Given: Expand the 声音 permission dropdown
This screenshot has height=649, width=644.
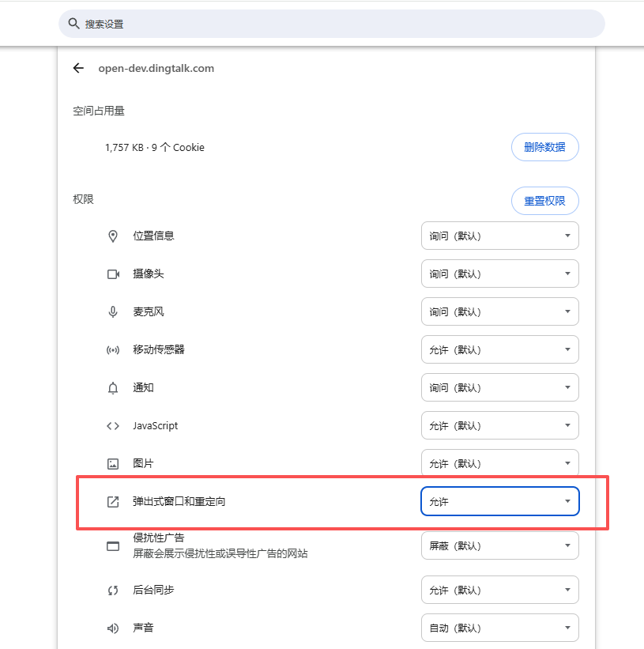Looking at the screenshot, I should click(499, 628).
